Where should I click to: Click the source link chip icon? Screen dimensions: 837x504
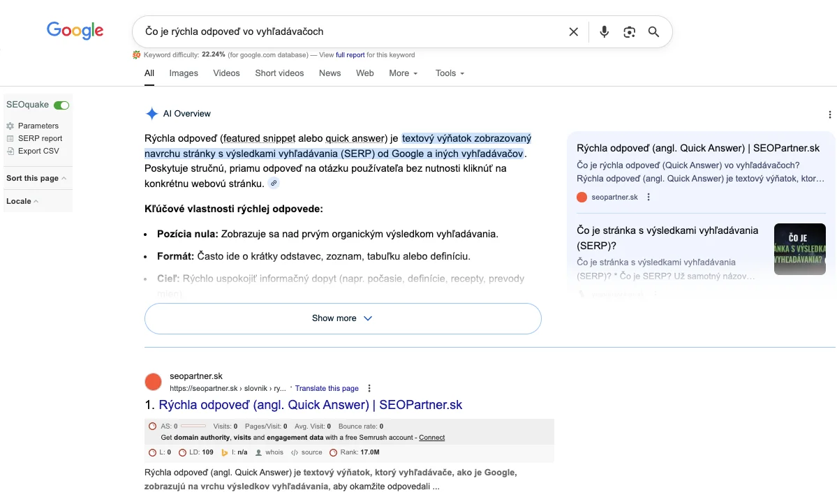point(274,183)
